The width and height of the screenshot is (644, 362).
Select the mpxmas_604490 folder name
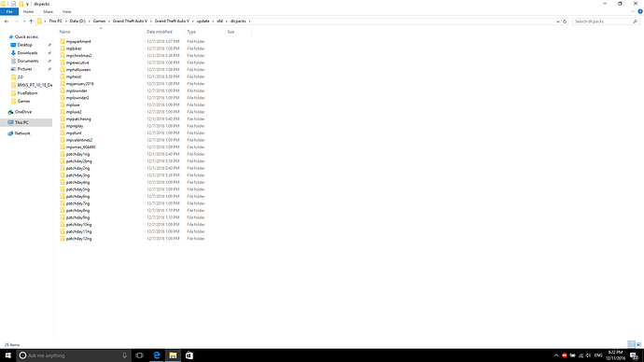(x=81, y=146)
